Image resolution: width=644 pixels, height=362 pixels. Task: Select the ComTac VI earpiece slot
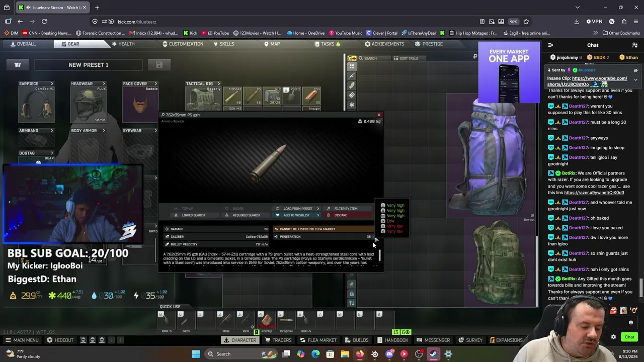click(36, 105)
